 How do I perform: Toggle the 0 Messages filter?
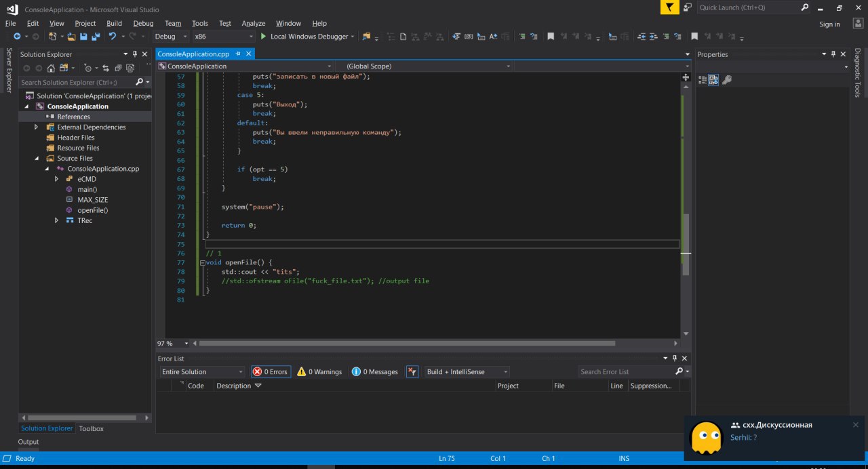[374, 372]
